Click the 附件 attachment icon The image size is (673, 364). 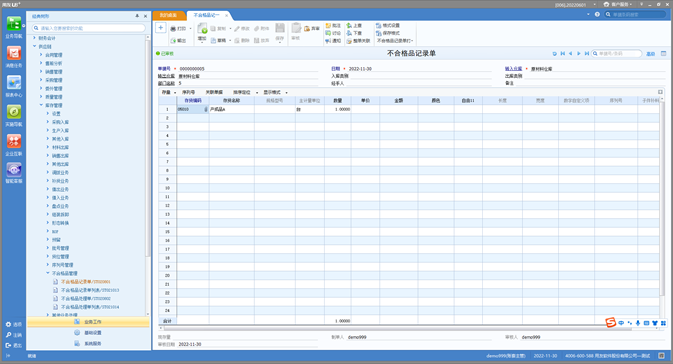pos(256,29)
